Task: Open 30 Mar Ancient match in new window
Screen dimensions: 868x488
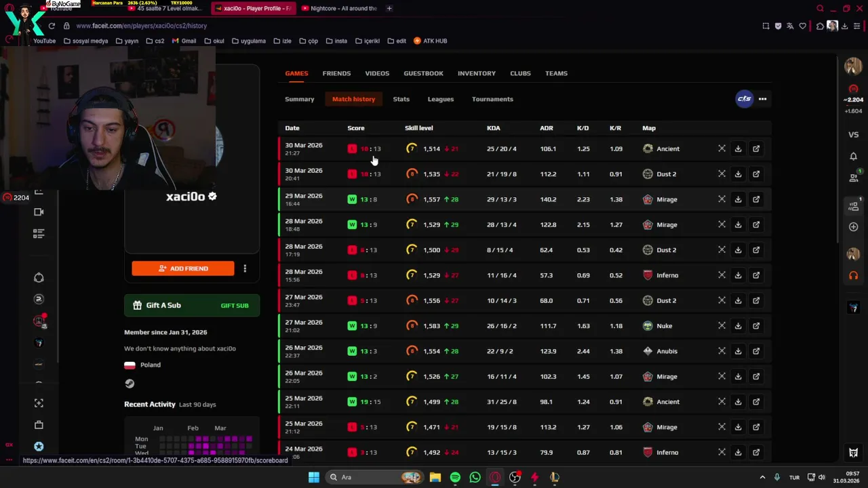Action: [x=756, y=148]
